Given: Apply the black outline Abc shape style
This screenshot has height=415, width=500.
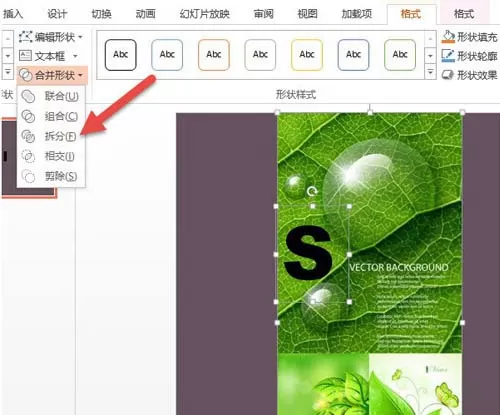Looking at the screenshot, I should [x=121, y=55].
